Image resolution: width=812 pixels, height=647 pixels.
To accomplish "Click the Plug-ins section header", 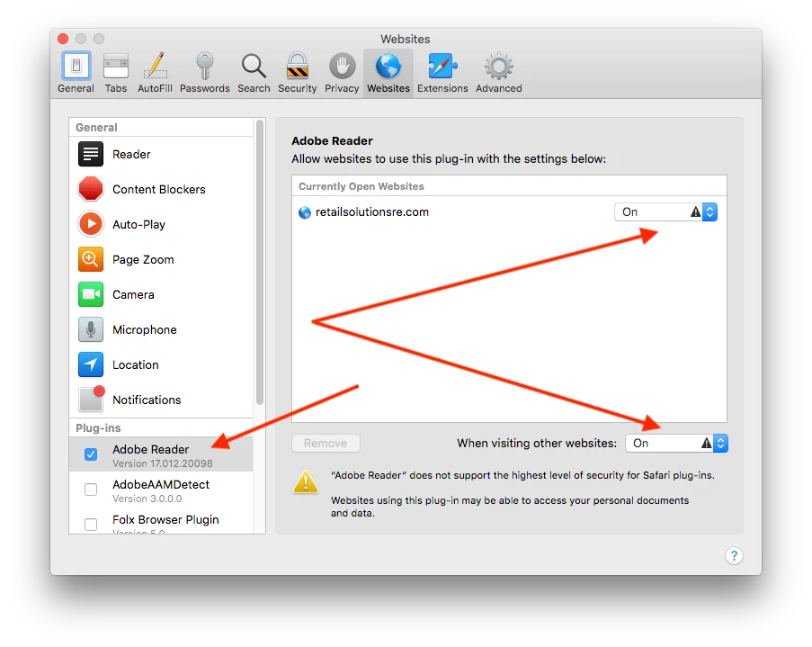I will pos(98,428).
